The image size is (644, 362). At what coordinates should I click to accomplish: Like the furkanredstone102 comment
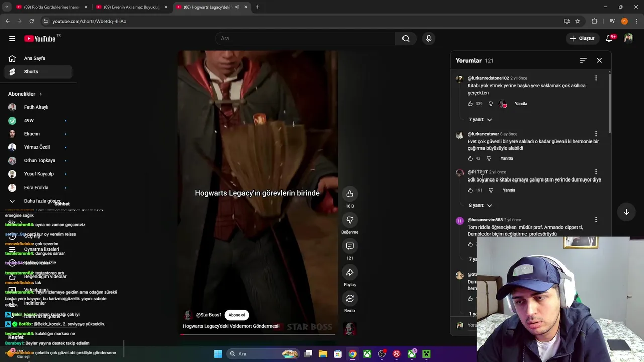click(x=470, y=104)
